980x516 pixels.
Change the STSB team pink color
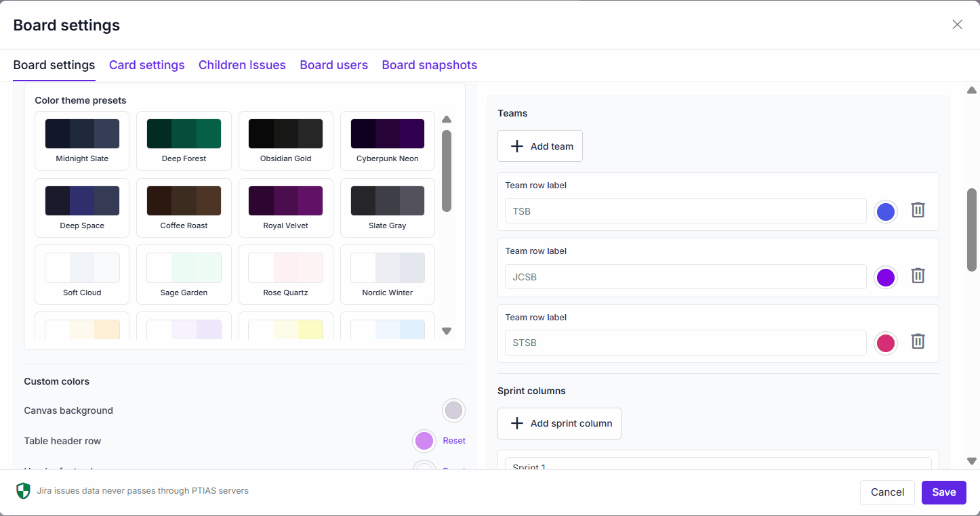[x=886, y=343]
